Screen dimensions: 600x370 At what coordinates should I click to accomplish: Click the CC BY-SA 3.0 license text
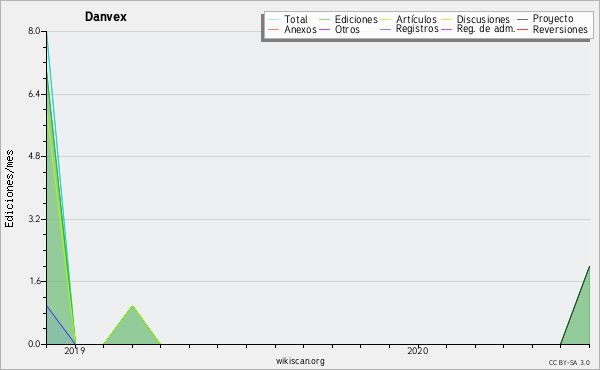click(569, 363)
